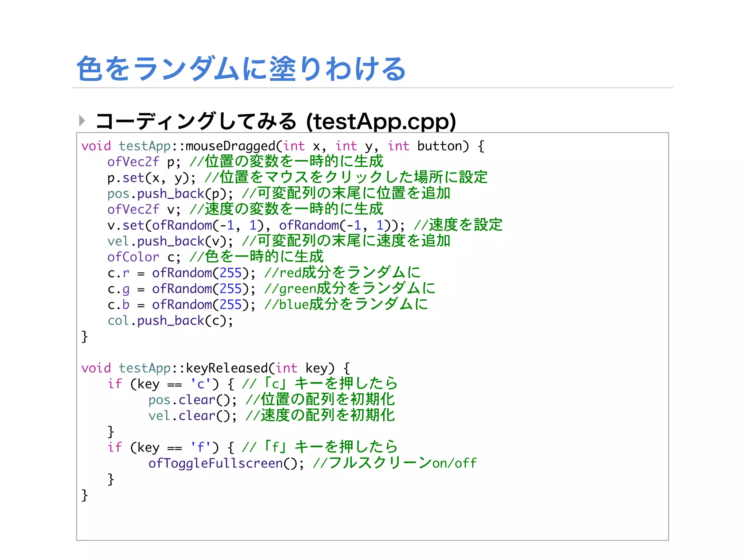Click the line ofToggleFullscreen();
The image size is (747, 560).
[312, 463]
